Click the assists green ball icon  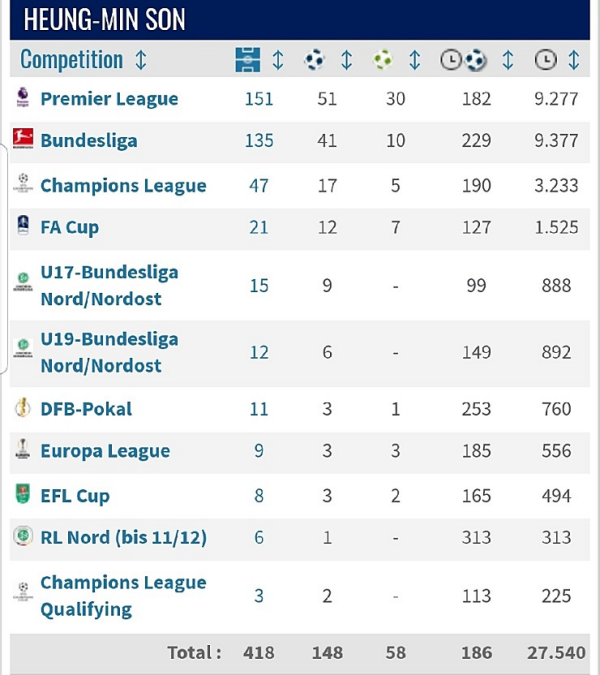pos(383,60)
